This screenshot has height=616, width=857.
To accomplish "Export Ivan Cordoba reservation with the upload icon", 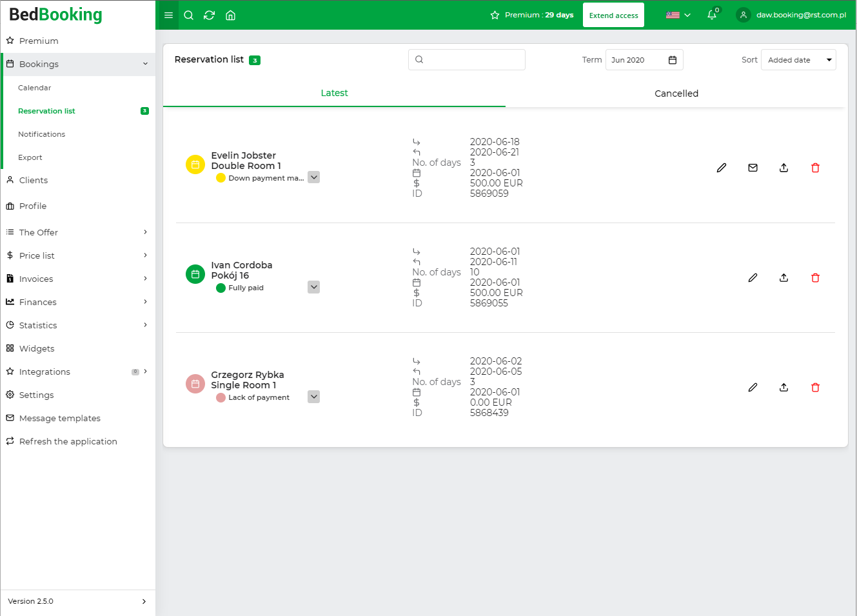I will coord(783,277).
